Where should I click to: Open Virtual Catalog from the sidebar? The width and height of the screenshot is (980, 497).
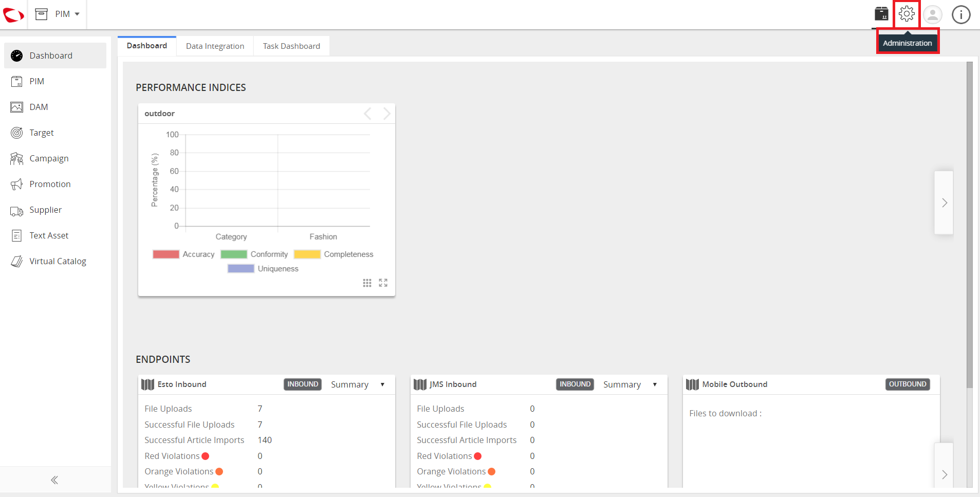[56, 261]
